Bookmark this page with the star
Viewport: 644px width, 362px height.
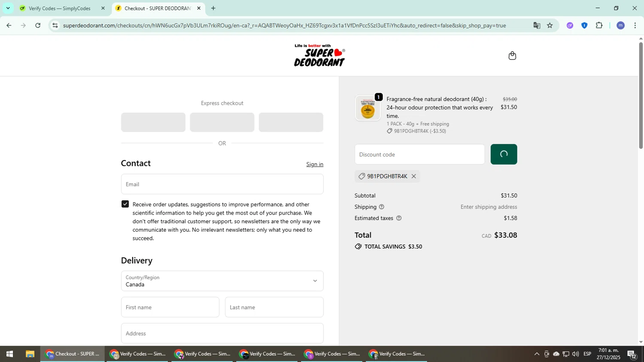point(550,25)
